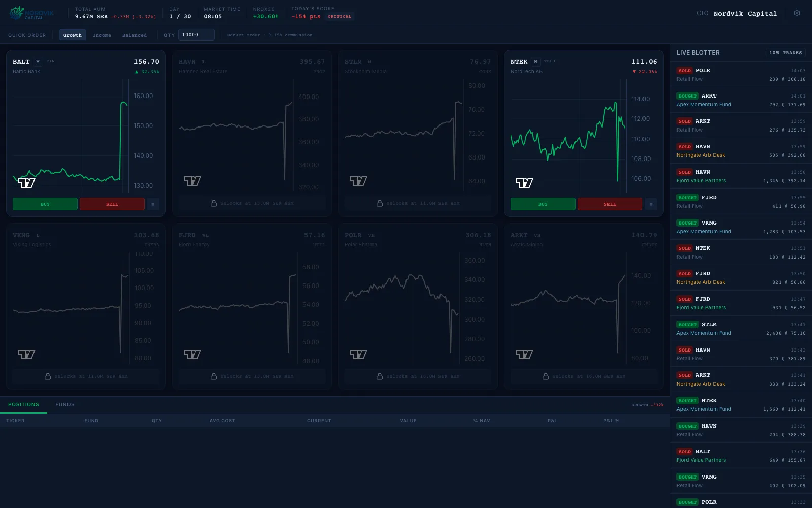Click the lock icon on FJRD card

click(x=214, y=376)
